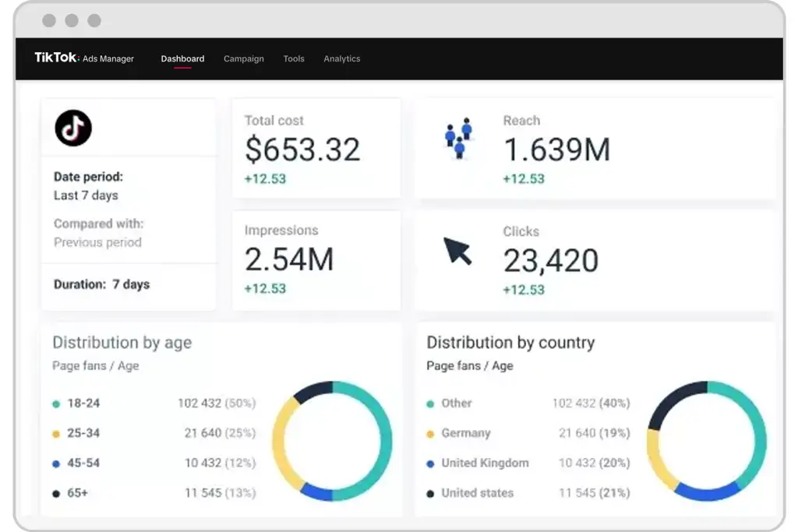This screenshot has height=532, width=798.
Task: Switch to the Campaign tab
Action: (x=244, y=58)
